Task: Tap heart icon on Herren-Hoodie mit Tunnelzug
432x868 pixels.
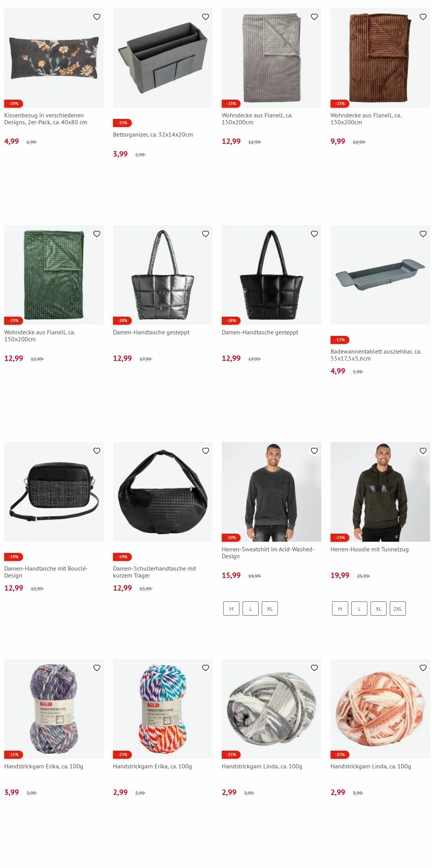Action: pos(423,451)
